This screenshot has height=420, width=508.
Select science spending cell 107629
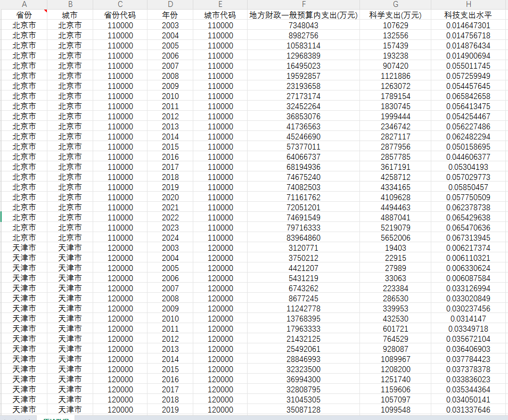click(x=396, y=25)
